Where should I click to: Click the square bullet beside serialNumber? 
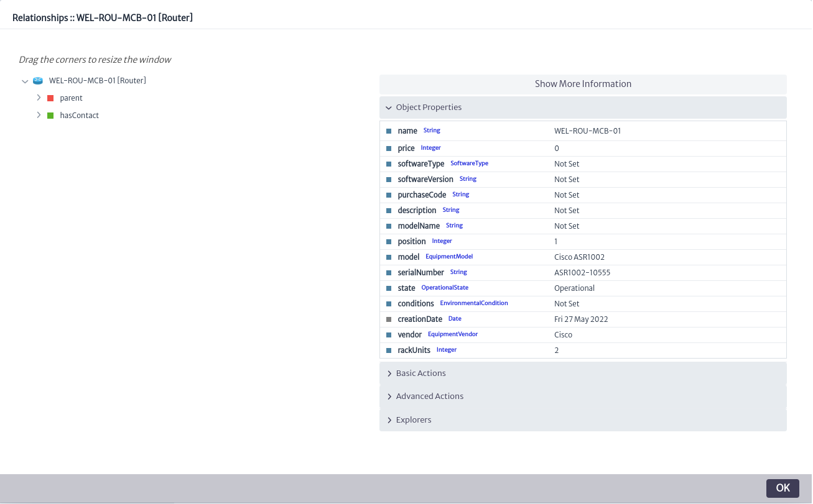(389, 273)
